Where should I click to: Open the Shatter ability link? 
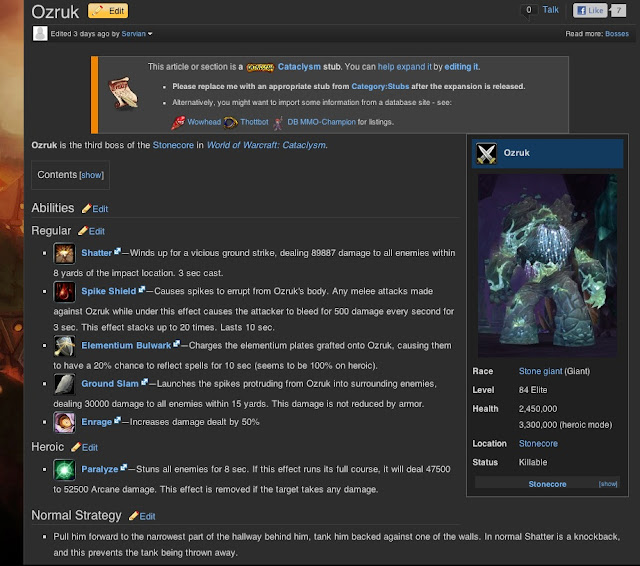pyautogui.click(x=96, y=253)
